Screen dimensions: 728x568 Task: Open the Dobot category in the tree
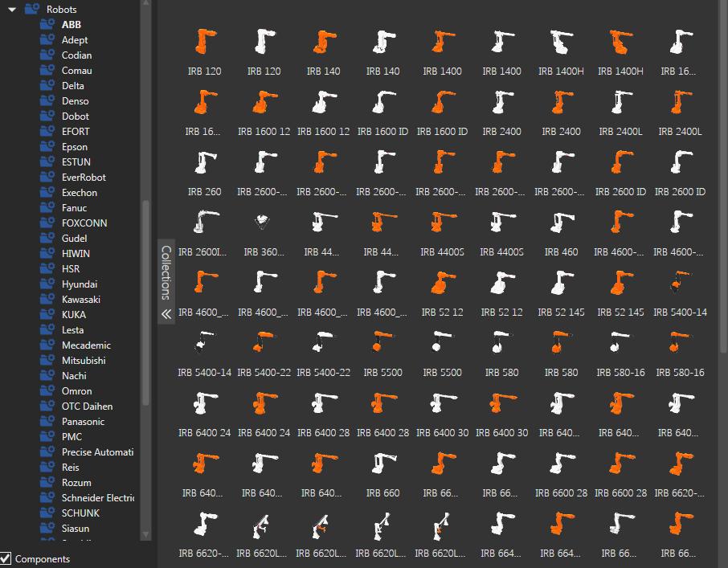(x=76, y=116)
